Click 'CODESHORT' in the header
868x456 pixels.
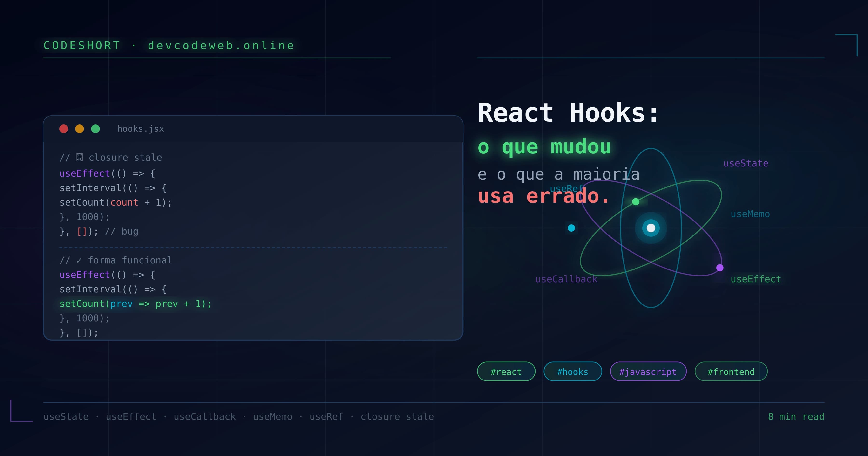(x=82, y=45)
